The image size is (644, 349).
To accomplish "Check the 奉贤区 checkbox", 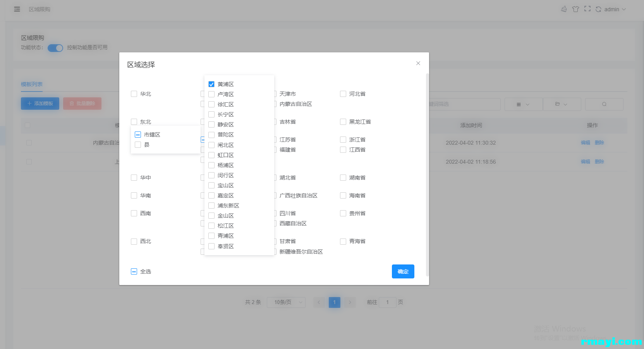I will (x=211, y=246).
